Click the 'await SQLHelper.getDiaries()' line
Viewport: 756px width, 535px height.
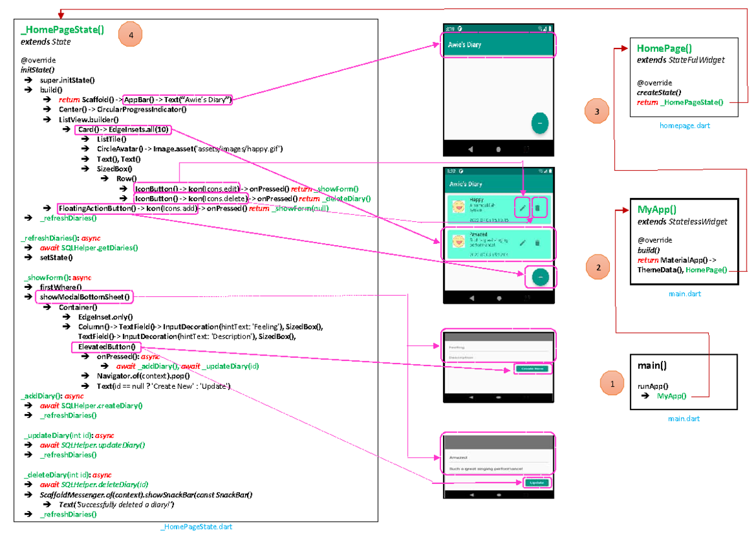click(89, 248)
